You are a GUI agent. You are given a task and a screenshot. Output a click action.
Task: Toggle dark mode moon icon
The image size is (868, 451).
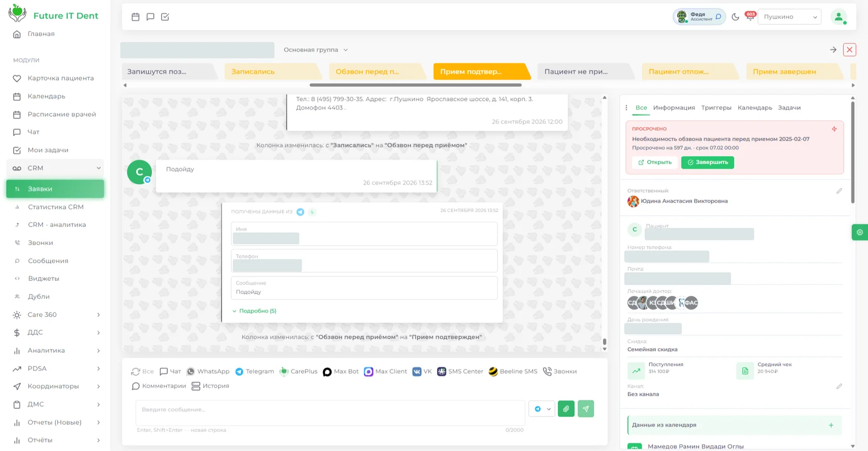736,17
